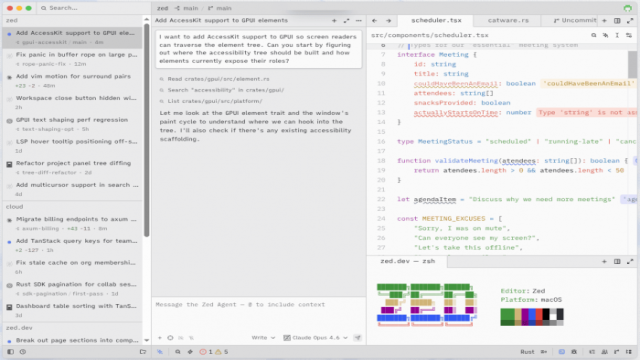The image size is (640, 360).
Task: Open thread GPUI text shaping perf regression
Action: pos(73,124)
